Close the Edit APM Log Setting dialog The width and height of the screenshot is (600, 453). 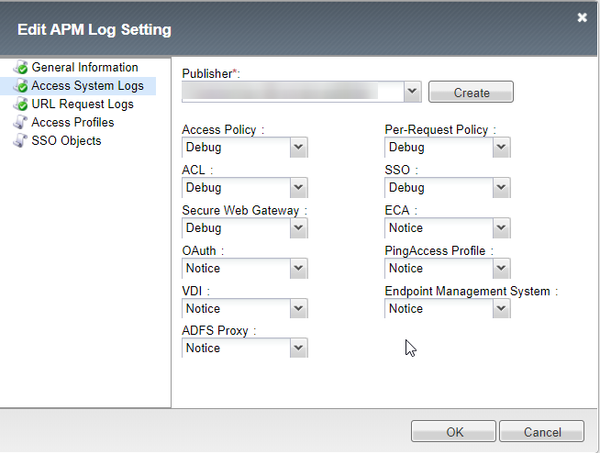pyautogui.click(x=582, y=17)
